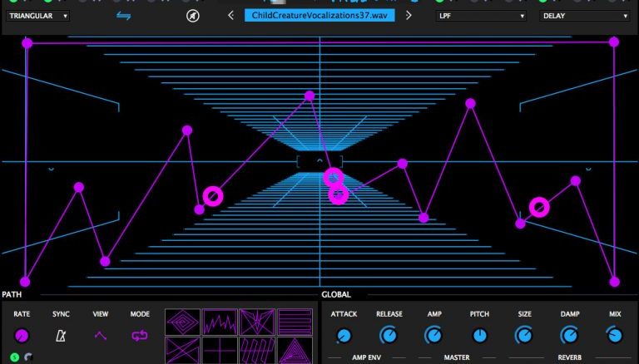Adjust the reverb SIZE knob
Viewport: 639px width, 364px height.
(x=524, y=336)
